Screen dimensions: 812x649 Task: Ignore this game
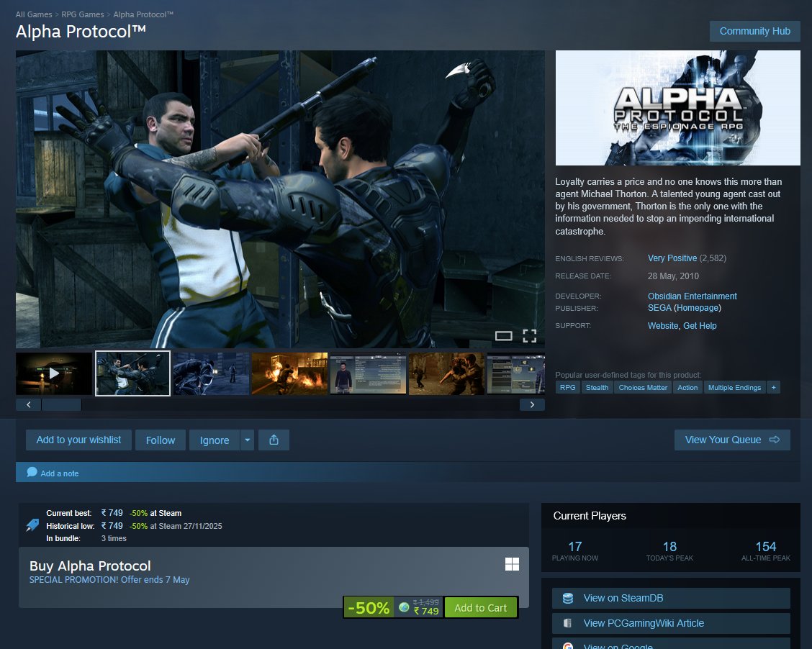pos(215,440)
